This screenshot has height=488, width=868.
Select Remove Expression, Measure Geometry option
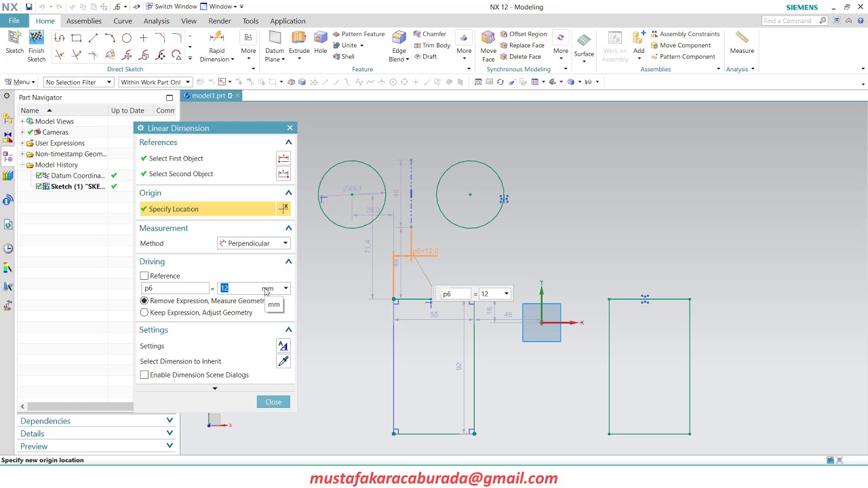click(x=144, y=301)
